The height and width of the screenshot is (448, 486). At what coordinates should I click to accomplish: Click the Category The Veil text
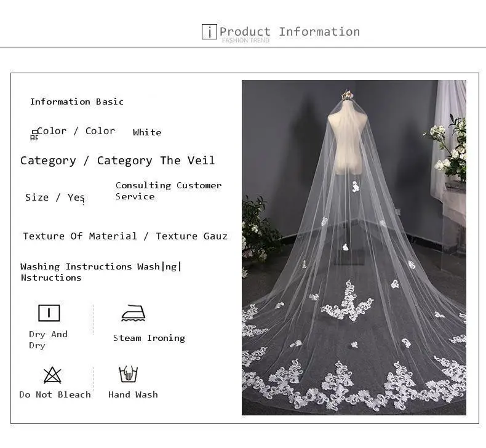(118, 161)
